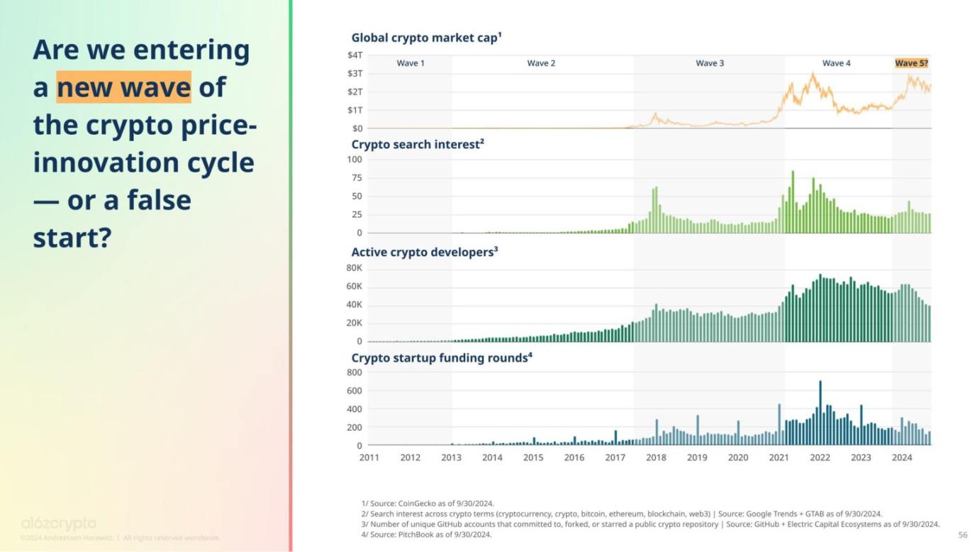Click the 2011 year label on the axis
The image size is (980, 552).
click(x=369, y=458)
